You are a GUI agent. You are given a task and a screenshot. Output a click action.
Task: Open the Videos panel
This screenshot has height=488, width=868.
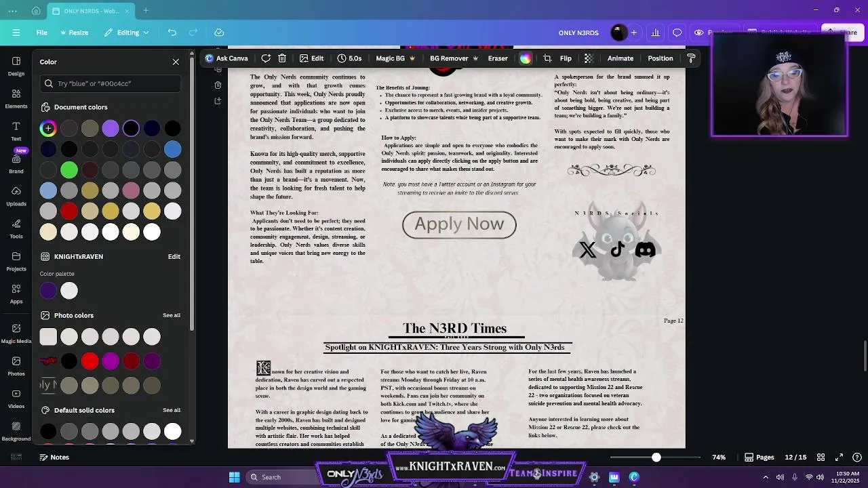click(x=16, y=398)
